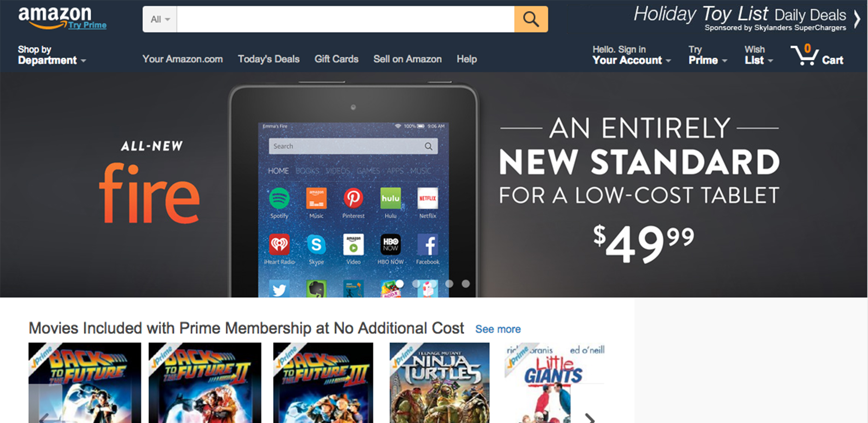
Task: Go to Gift Cards menu item
Action: tap(336, 59)
